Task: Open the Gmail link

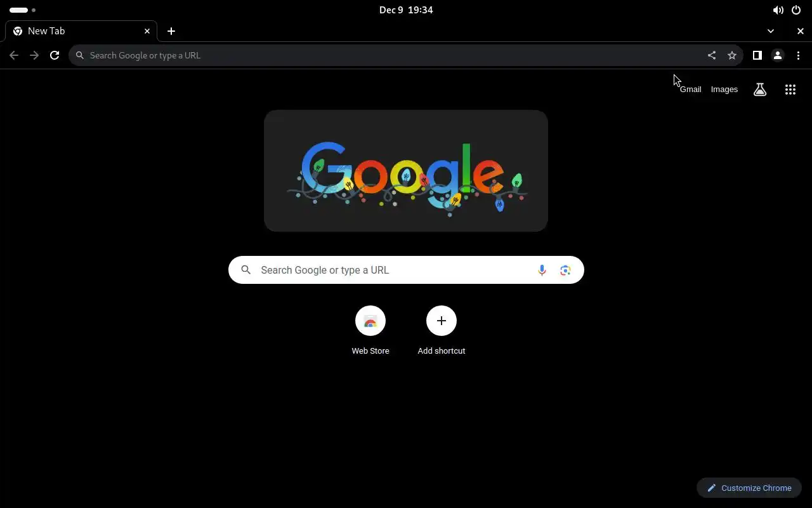Action: coord(691,90)
